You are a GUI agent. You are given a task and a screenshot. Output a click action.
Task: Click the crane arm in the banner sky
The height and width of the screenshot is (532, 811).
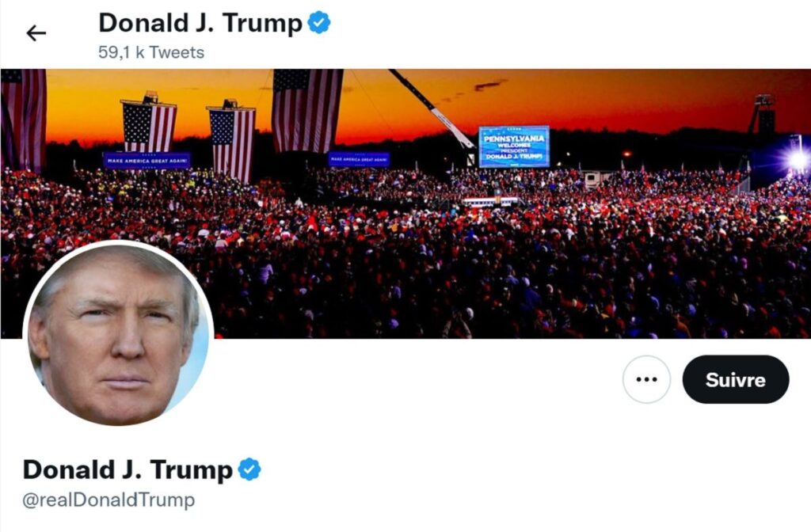tap(432, 108)
